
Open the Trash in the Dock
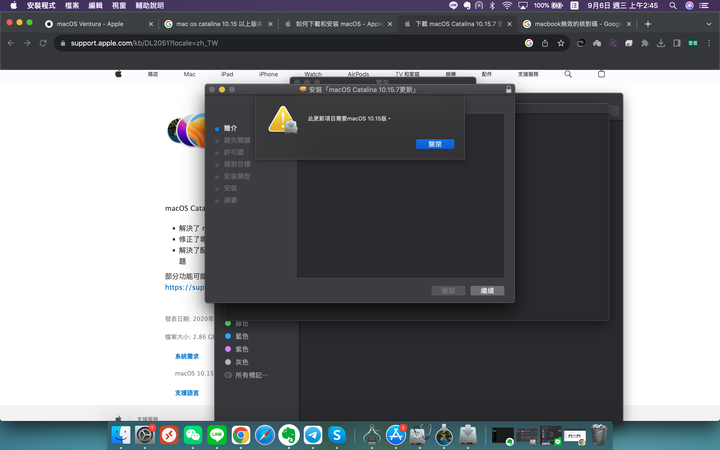point(599,434)
